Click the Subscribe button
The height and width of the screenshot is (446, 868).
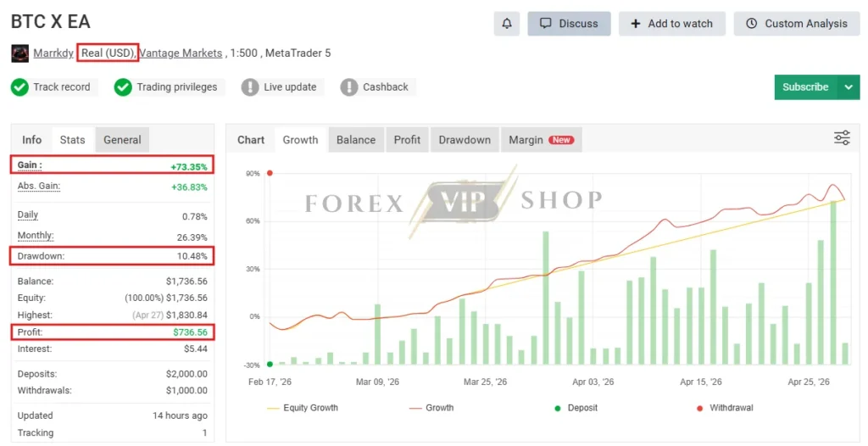[x=805, y=87]
